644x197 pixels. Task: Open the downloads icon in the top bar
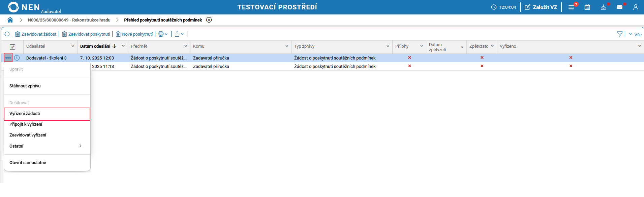pyautogui.click(x=603, y=7)
